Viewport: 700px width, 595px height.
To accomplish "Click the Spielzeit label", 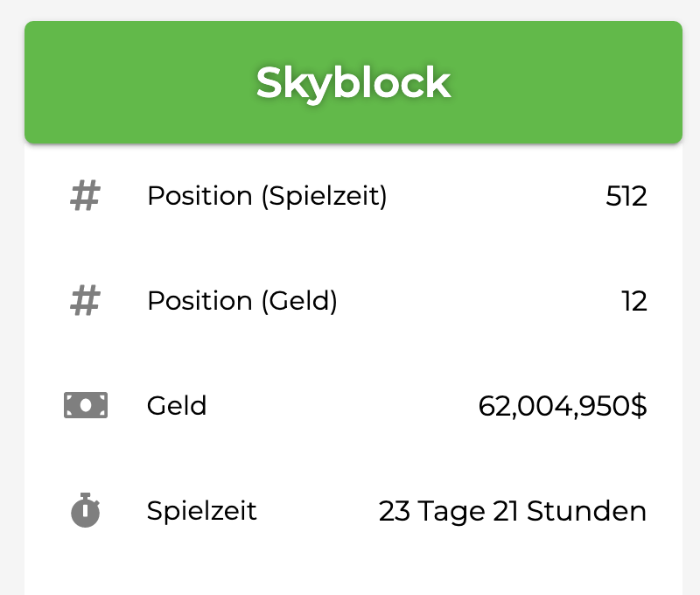I will (202, 511).
